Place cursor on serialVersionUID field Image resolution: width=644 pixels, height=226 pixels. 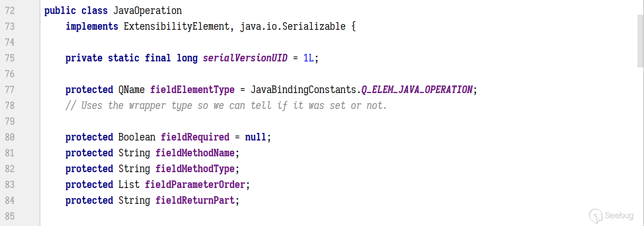[245, 58]
